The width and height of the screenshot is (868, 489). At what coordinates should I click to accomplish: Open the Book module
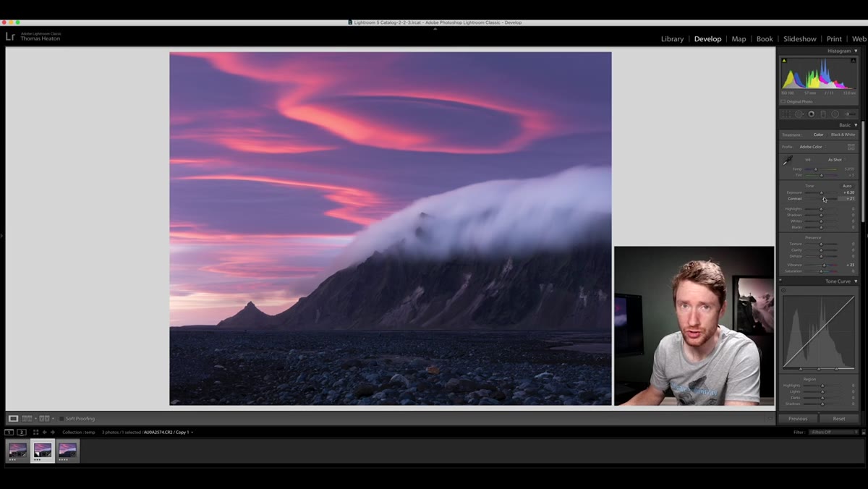point(765,39)
